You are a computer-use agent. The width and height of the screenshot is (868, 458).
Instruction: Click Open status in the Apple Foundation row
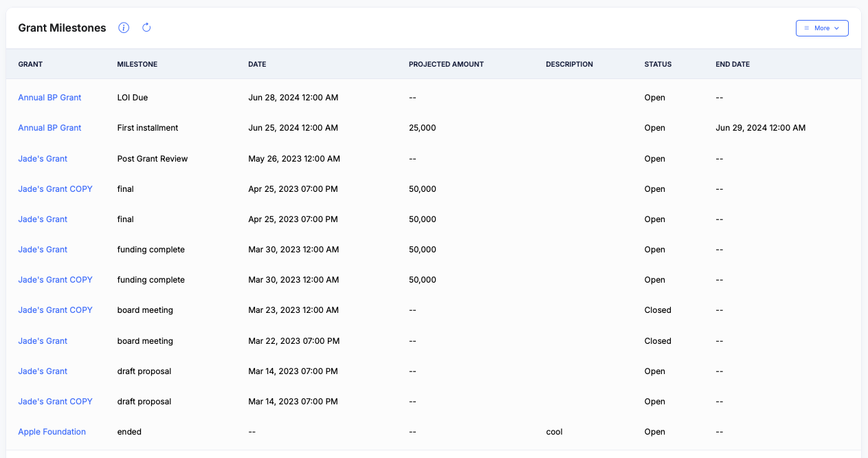point(655,432)
